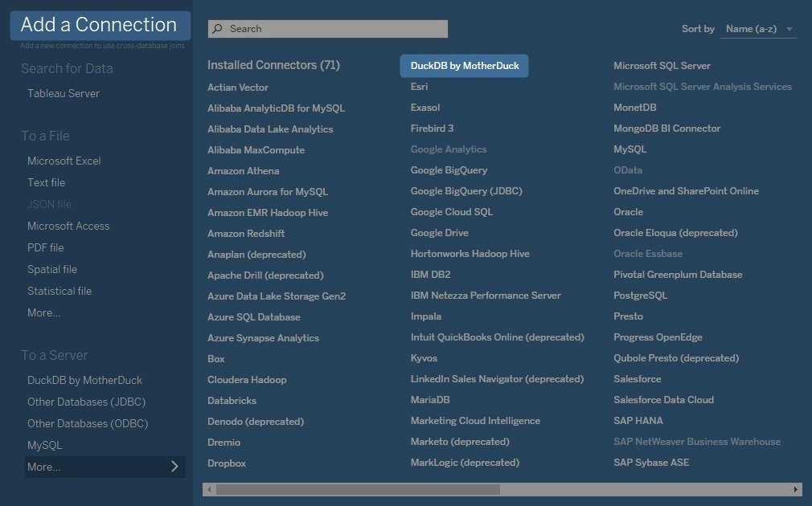Choose PDF file connection
Image resolution: width=812 pixels, height=506 pixels.
point(46,248)
